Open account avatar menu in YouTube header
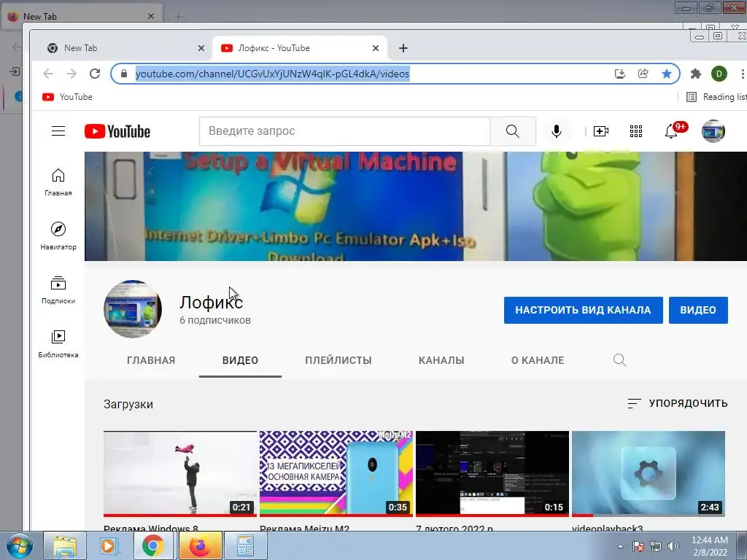 pos(713,131)
